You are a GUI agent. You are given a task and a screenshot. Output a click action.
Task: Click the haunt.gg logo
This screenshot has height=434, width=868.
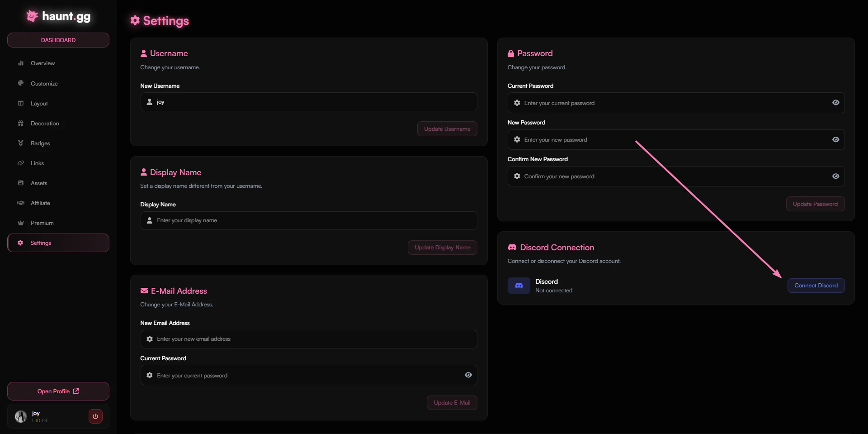[57, 16]
